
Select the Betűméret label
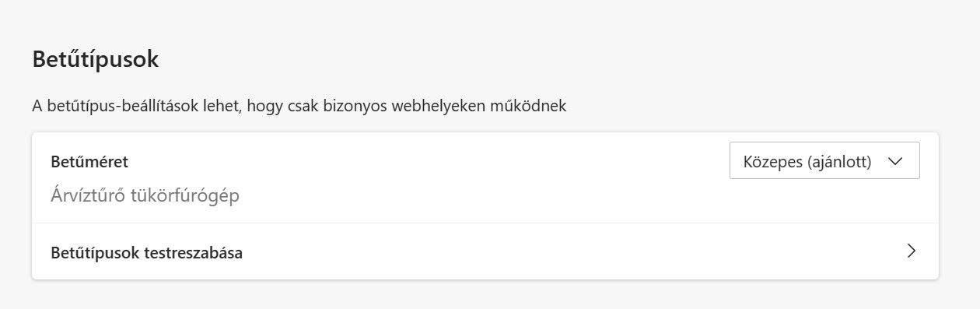click(x=89, y=162)
